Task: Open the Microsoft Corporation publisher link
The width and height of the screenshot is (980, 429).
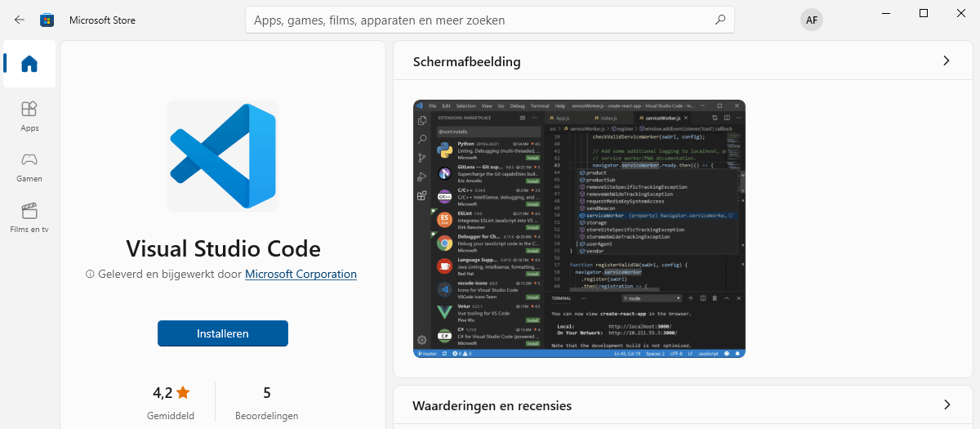Action: click(x=301, y=275)
